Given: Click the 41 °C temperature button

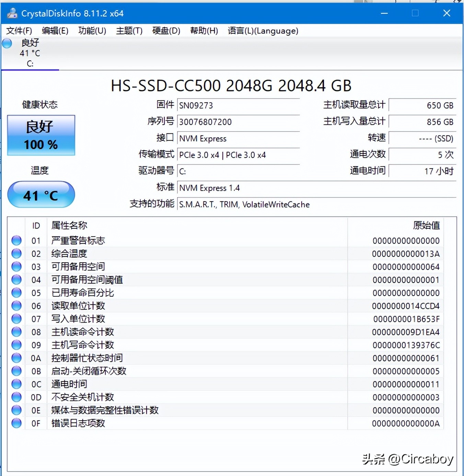Looking at the screenshot, I should 40,195.
